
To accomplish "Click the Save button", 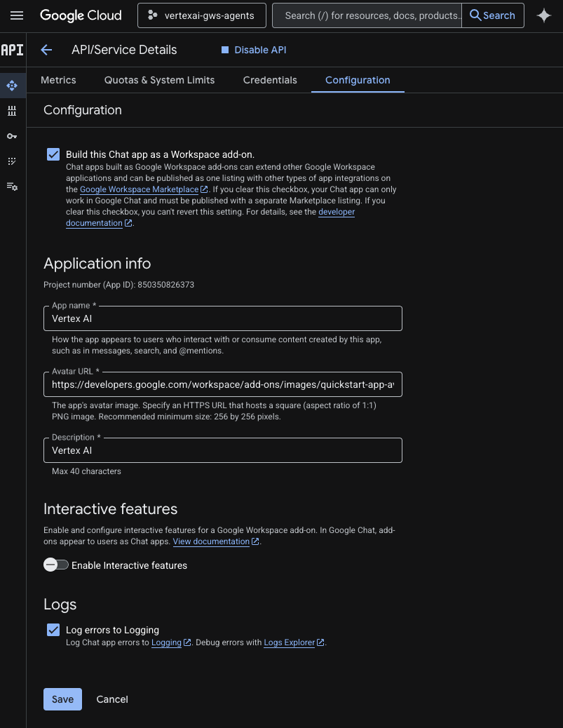I will click(62, 699).
